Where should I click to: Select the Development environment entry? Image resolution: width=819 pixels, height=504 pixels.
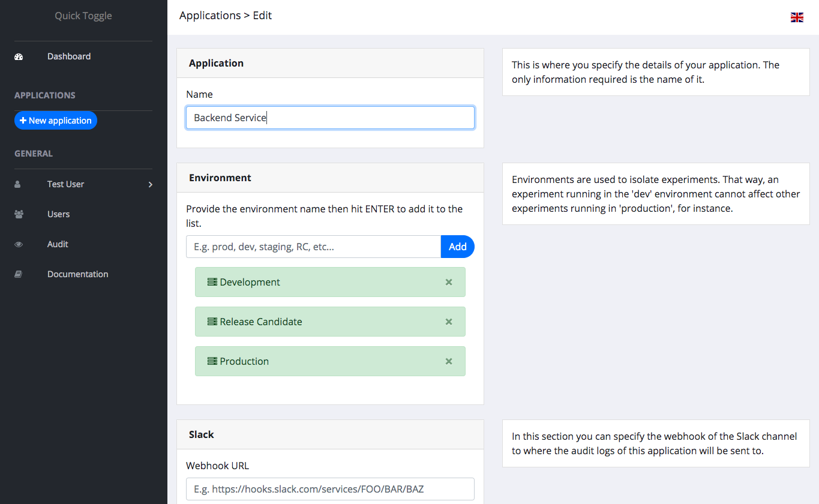(330, 281)
